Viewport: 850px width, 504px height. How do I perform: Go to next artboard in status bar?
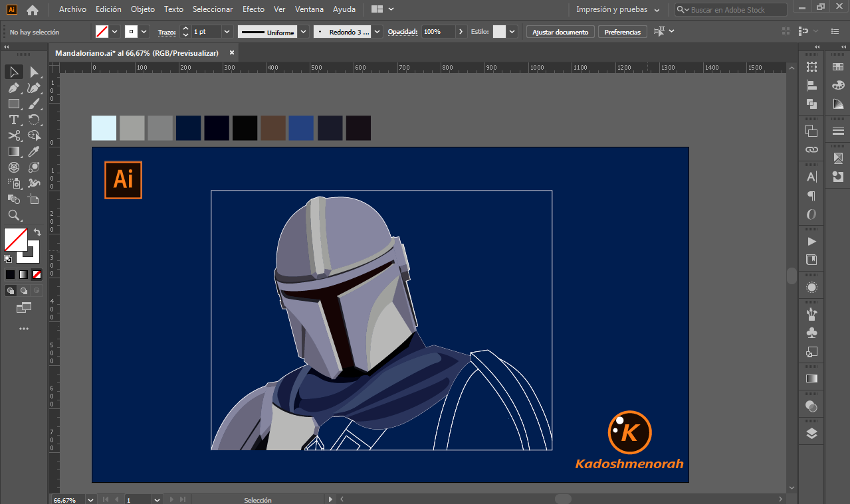coord(171,499)
